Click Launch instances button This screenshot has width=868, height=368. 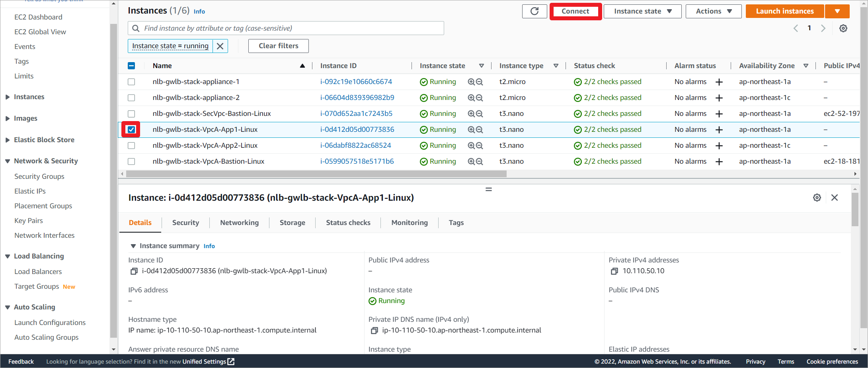point(785,11)
